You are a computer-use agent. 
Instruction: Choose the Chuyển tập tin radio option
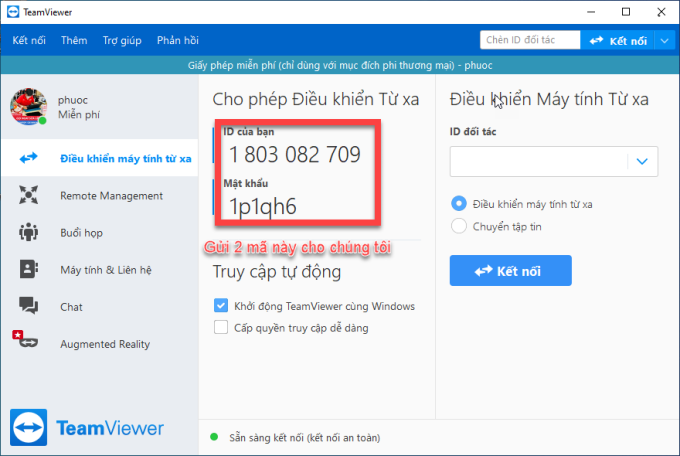[x=459, y=226]
